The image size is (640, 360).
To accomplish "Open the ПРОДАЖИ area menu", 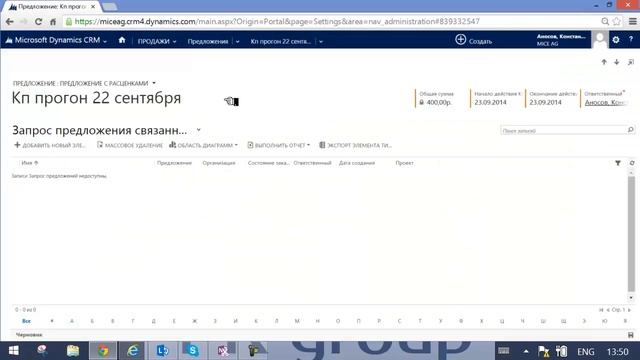I will [x=157, y=41].
